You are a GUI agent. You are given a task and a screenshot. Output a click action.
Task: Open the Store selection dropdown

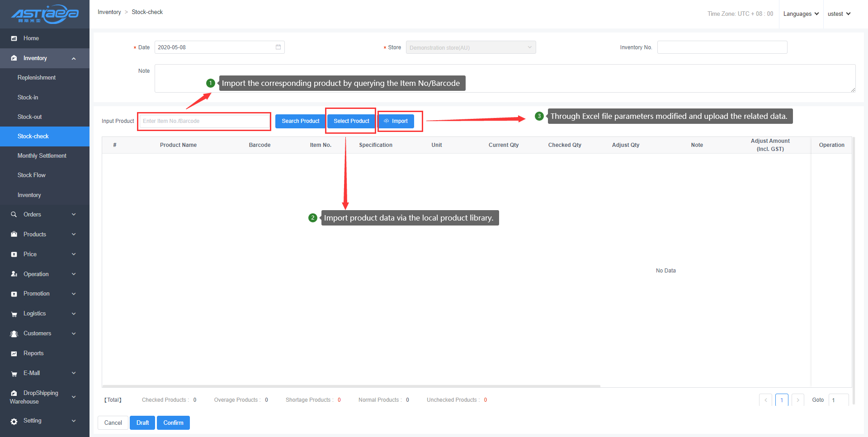(471, 47)
